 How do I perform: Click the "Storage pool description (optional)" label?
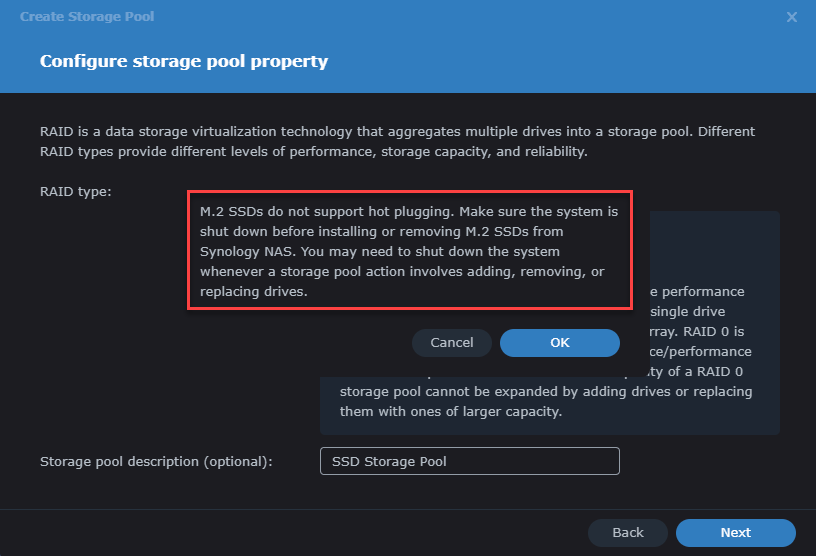point(156,462)
